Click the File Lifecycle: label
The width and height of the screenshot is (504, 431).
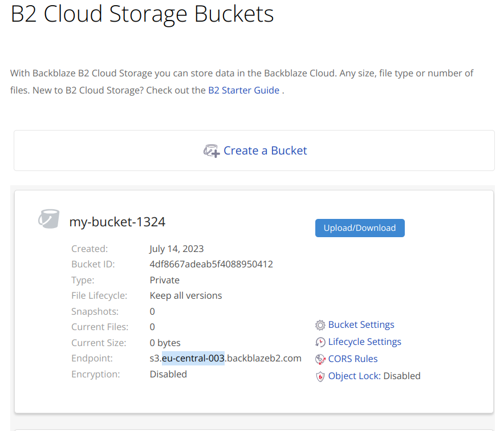click(99, 296)
